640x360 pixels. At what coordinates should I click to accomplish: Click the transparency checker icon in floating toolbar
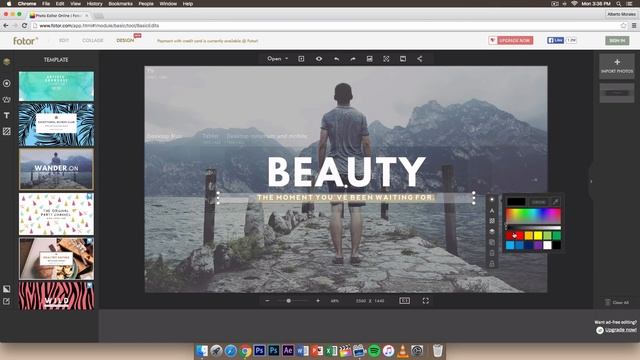tap(492, 221)
